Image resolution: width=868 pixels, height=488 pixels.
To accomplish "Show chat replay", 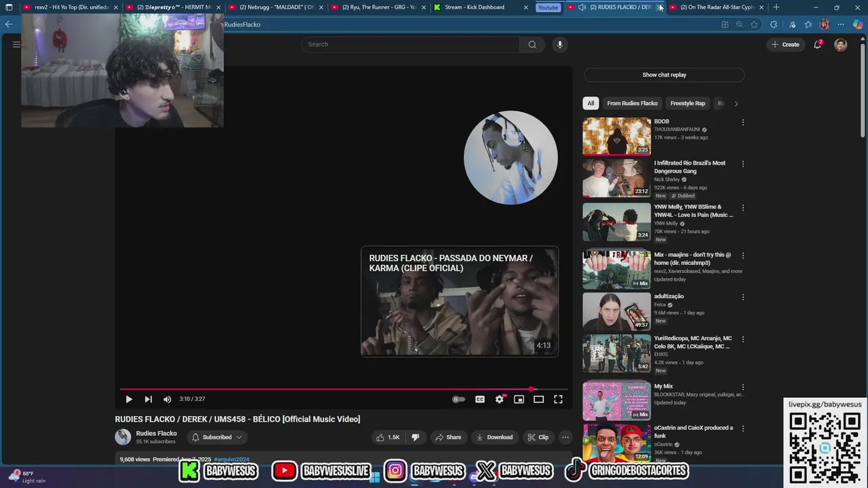I will [664, 75].
